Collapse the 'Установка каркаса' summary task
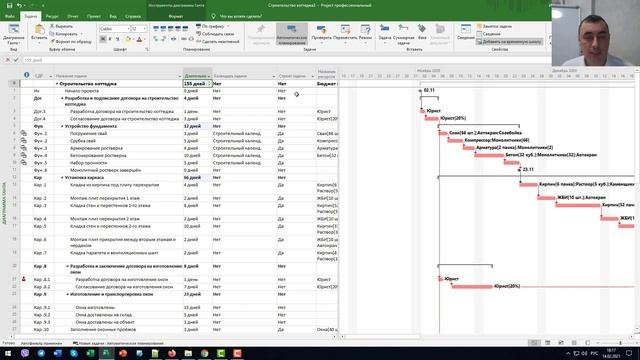The height and width of the screenshot is (360, 640). 62,178
